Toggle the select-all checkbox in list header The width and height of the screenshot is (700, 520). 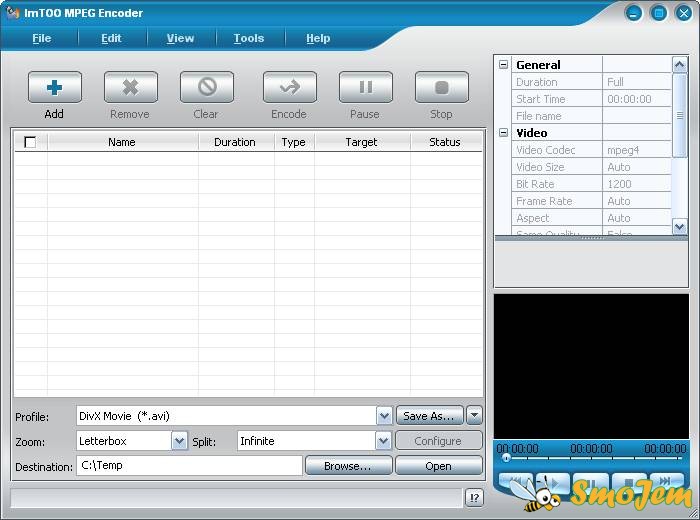30,142
